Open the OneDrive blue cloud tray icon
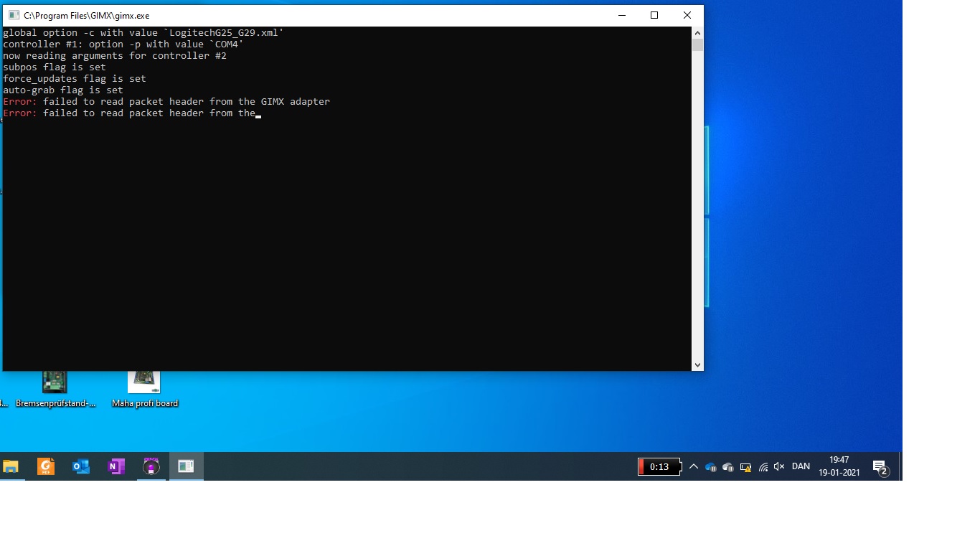Screen dimensions: 980x551 [x=711, y=467]
